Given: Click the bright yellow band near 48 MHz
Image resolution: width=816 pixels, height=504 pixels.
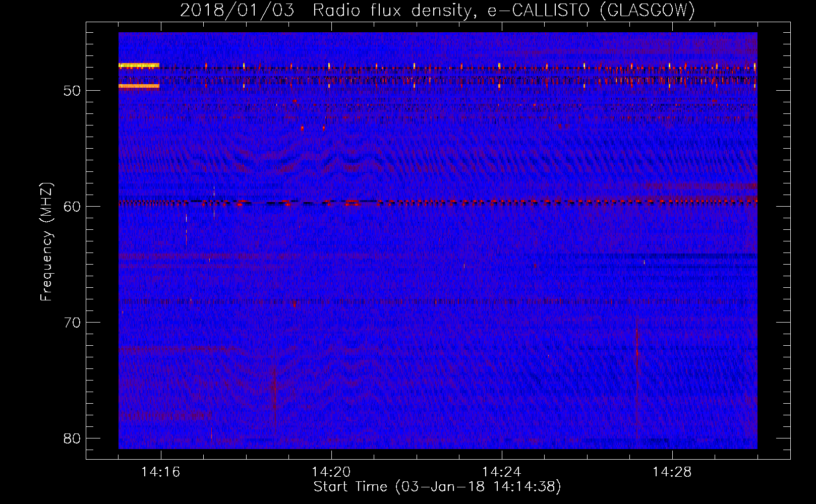Looking at the screenshot, I should (139, 65).
